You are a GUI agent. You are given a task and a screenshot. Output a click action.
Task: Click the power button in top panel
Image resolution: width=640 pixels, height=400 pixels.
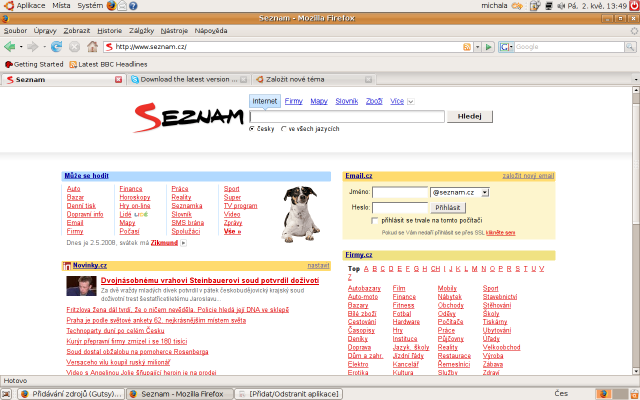point(634,6)
